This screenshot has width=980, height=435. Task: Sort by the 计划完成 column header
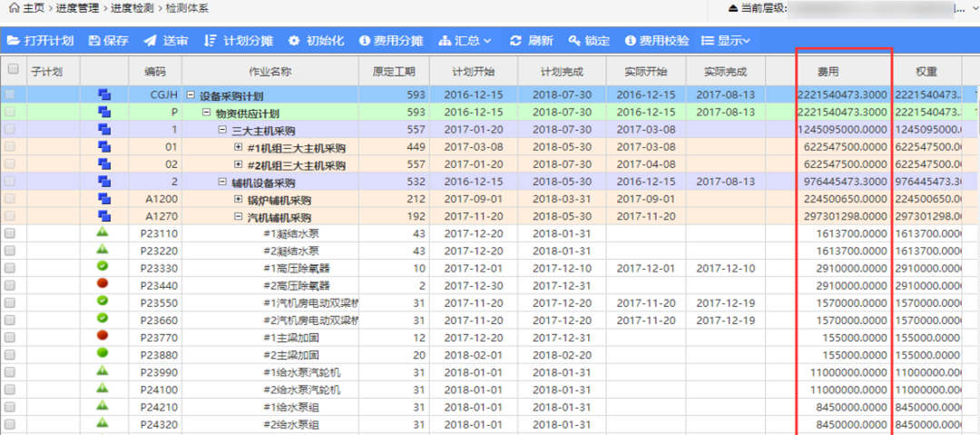[562, 71]
